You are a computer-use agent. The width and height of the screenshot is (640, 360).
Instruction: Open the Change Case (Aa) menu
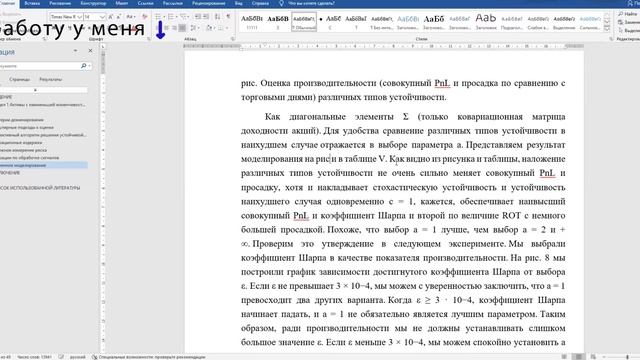[131, 17]
